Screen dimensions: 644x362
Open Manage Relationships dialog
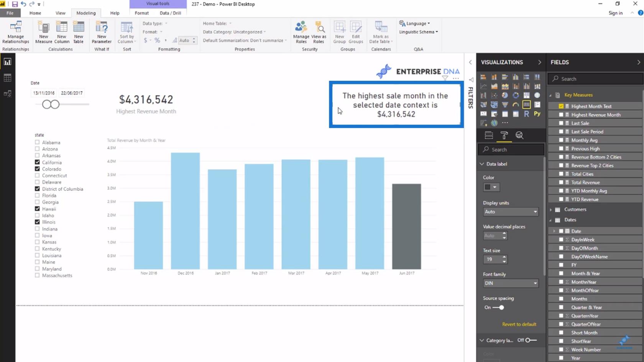coord(16,33)
